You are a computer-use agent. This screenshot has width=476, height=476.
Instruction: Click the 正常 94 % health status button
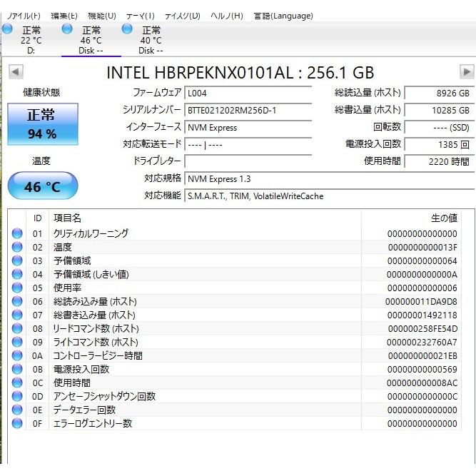pos(43,124)
